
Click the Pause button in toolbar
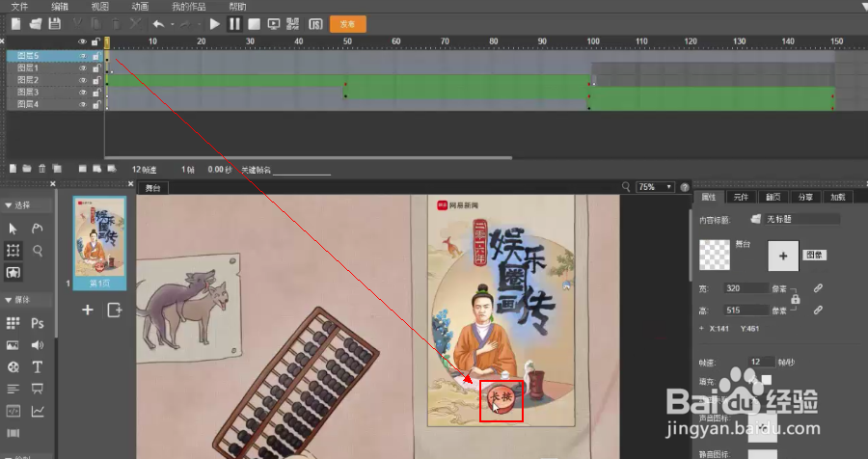234,24
